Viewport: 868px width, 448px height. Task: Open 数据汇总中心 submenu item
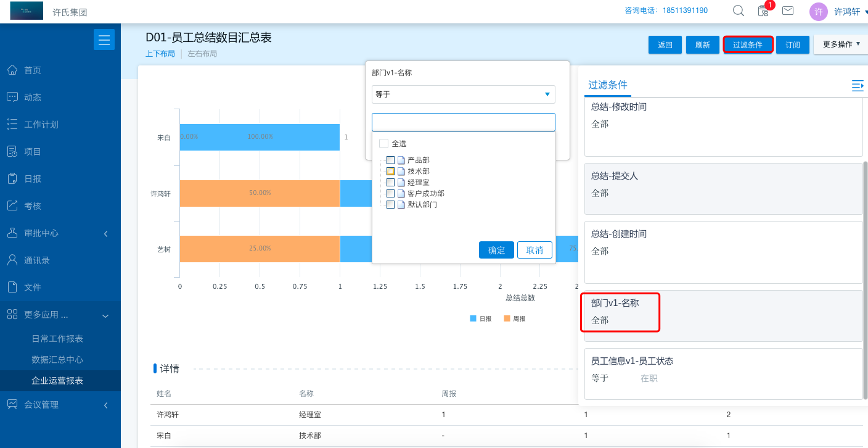coord(57,360)
